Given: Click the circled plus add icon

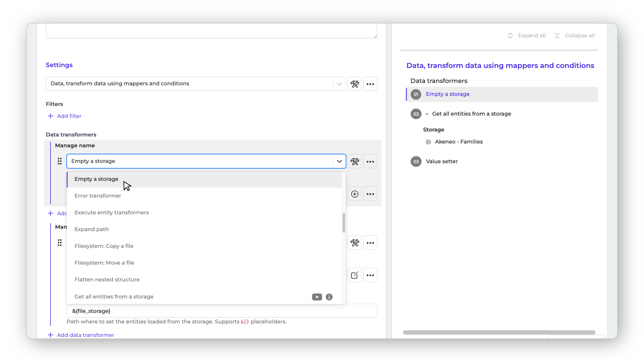Looking at the screenshot, I should pyautogui.click(x=355, y=194).
